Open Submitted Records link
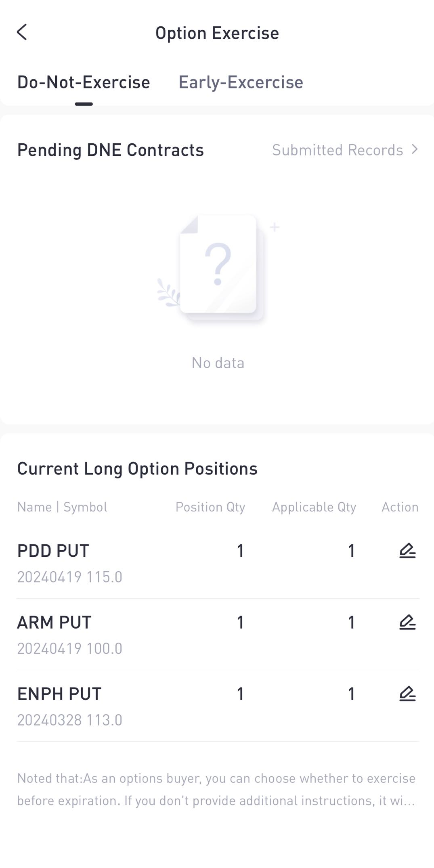Screen dimensions: 434x868 click(x=338, y=150)
